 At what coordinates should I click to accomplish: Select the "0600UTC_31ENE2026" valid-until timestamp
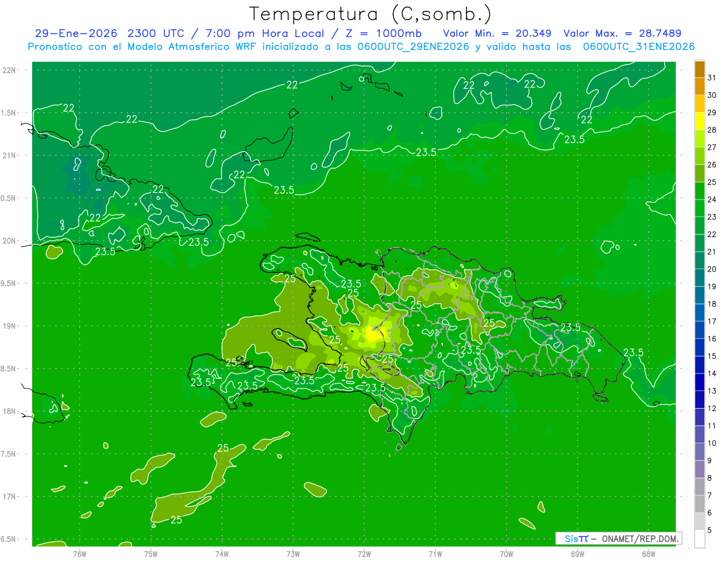[639, 47]
